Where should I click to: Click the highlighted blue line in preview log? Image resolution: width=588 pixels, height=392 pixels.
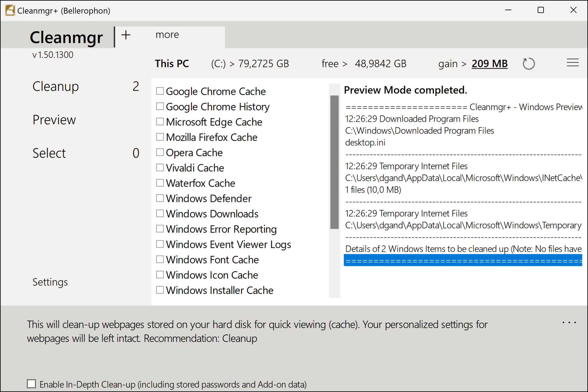tap(463, 261)
